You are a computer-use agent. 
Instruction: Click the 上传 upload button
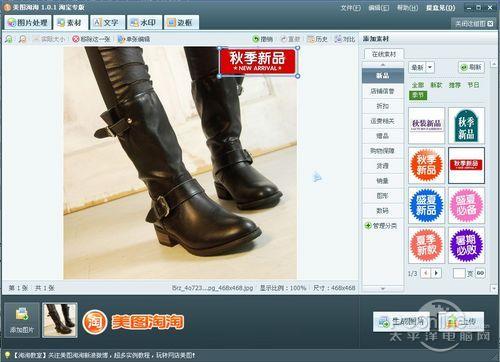pyautogui.click(x=462, y=322)
